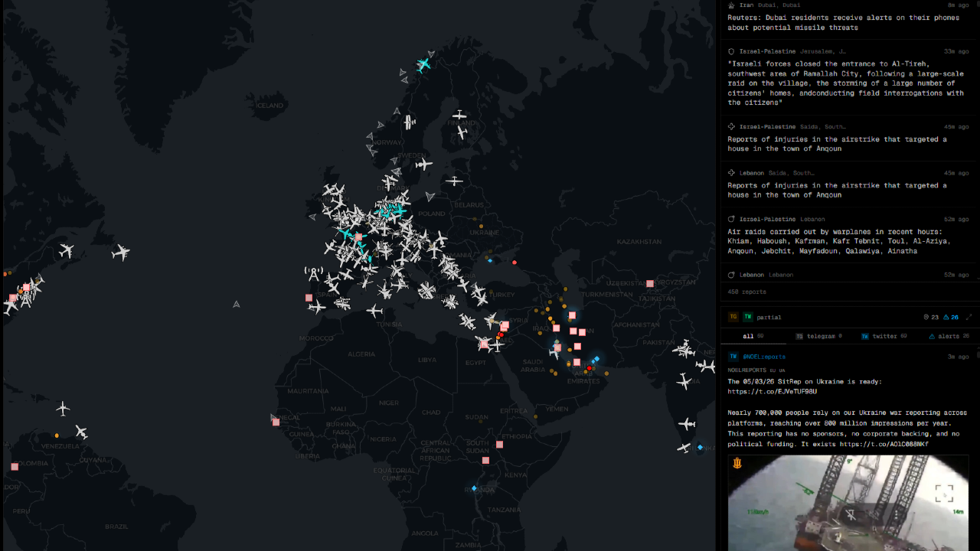Click the location pin counter showing 23
The width and height of the screenshot is (980, 551).
coord(931,317)
